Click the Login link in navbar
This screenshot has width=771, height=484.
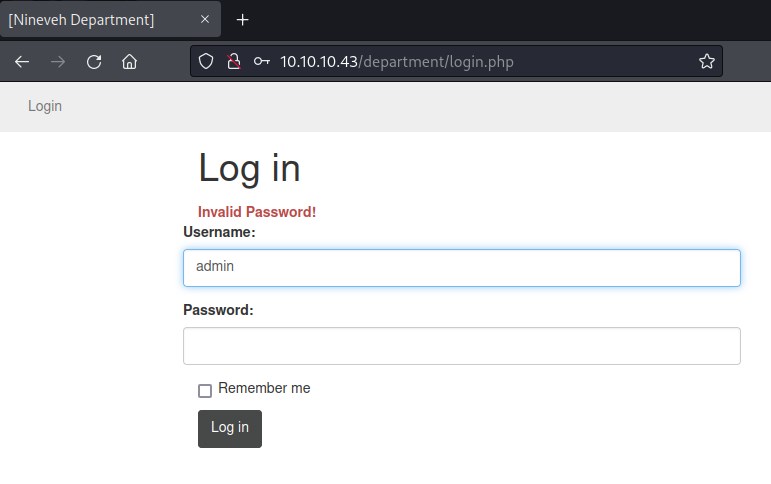(45, 106)
